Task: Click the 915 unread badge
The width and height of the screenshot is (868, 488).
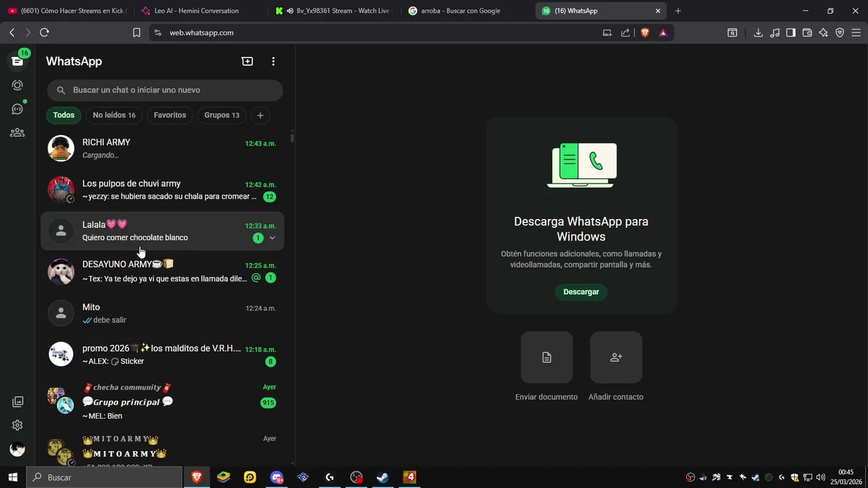Action: pos(269,403)
